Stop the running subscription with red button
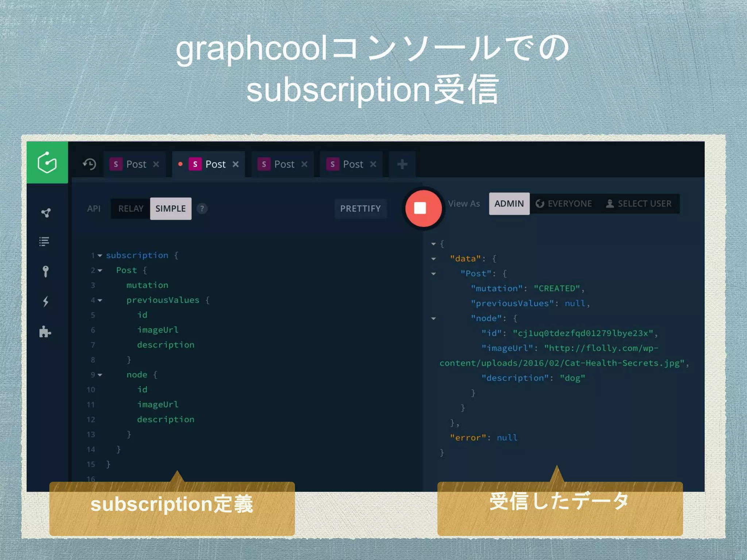The height and width of the screenshot is (560, 747). point(423,208)
